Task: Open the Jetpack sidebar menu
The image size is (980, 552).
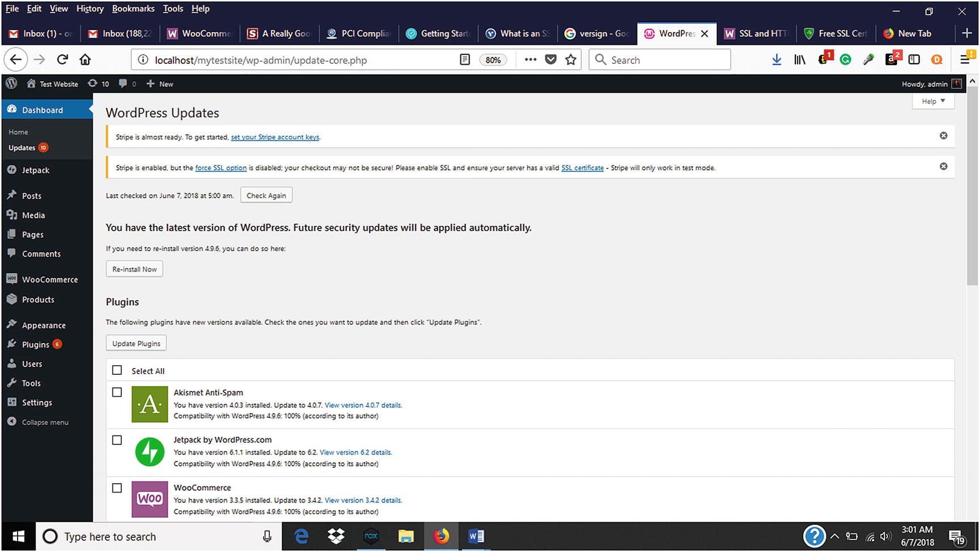Action: pyautogui.click(x=35, y=170)
